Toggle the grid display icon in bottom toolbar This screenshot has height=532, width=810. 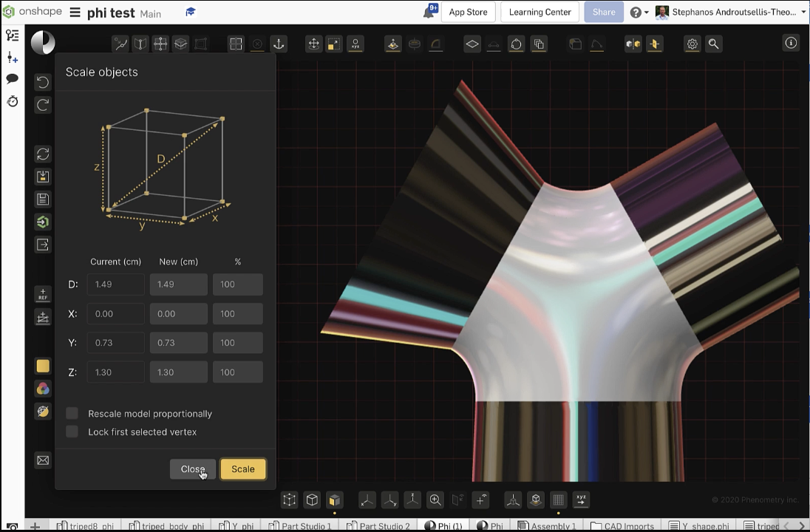point(558,500)
